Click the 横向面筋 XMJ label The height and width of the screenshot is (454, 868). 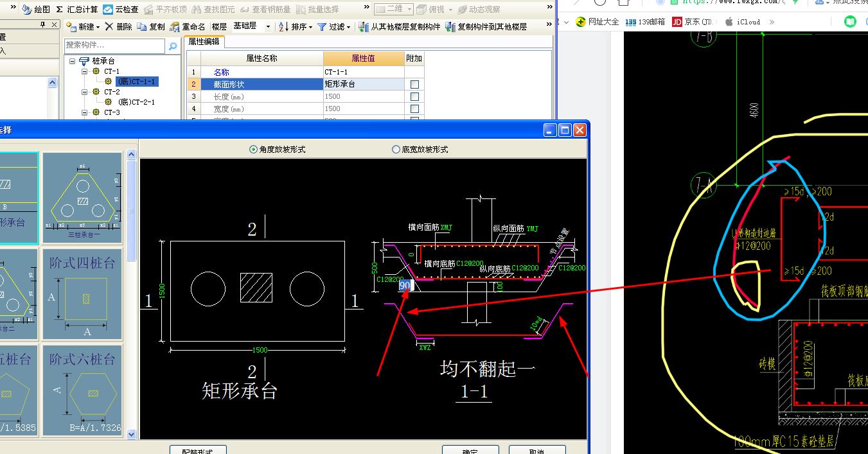point(431,227)
